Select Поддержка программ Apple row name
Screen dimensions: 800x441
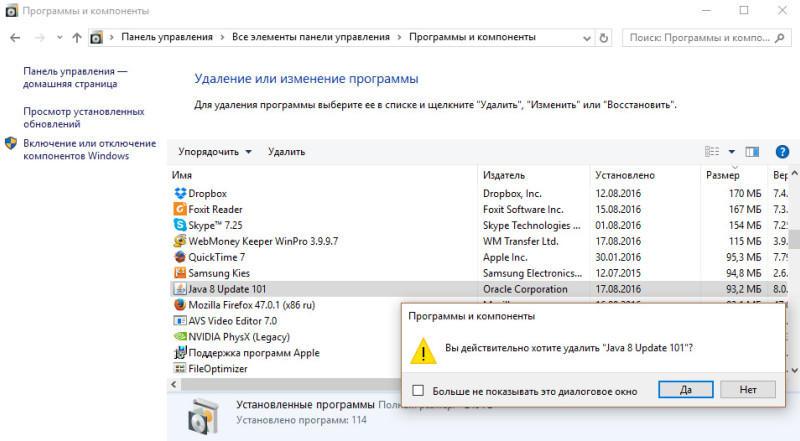(254, 353)
